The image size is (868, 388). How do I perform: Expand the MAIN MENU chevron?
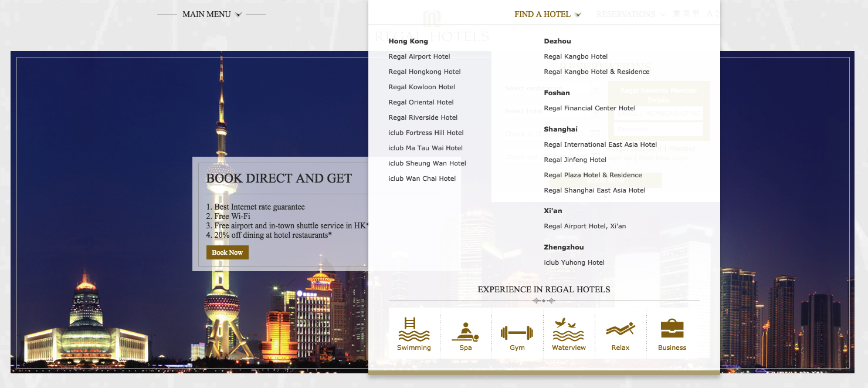(x=237, y=14)
